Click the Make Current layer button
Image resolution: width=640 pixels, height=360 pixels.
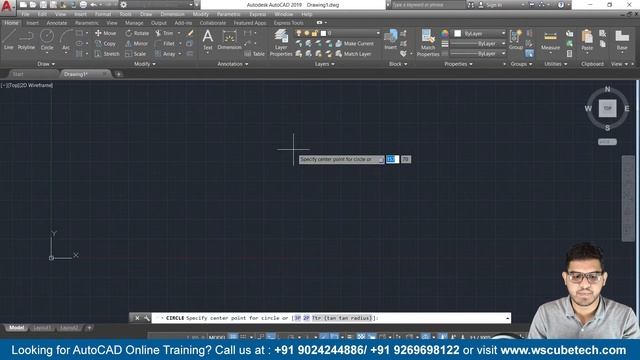pos(354,43)
